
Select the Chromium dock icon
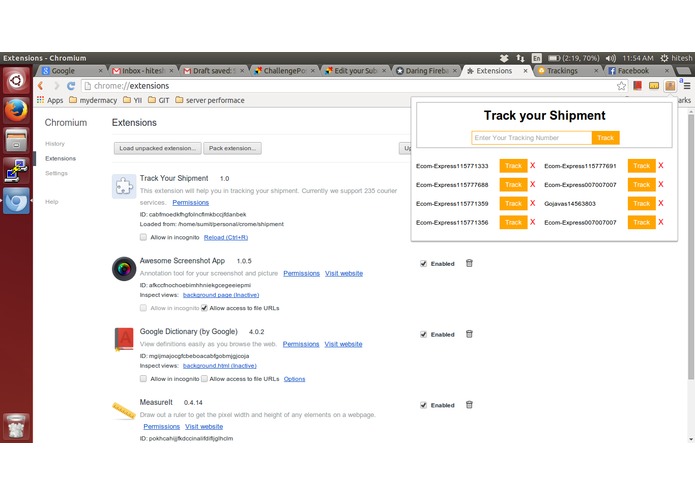16,201
